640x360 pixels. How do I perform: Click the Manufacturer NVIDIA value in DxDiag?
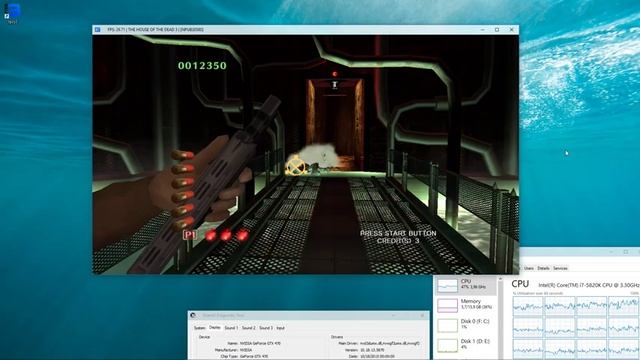tap(246, 350)
